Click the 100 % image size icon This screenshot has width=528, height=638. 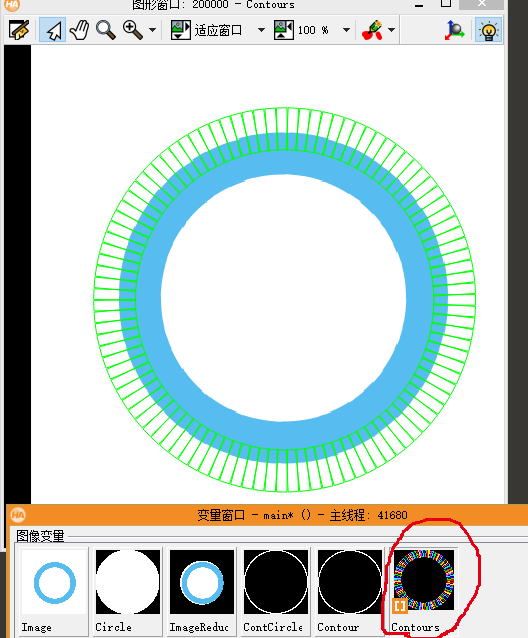coord(284,30)
